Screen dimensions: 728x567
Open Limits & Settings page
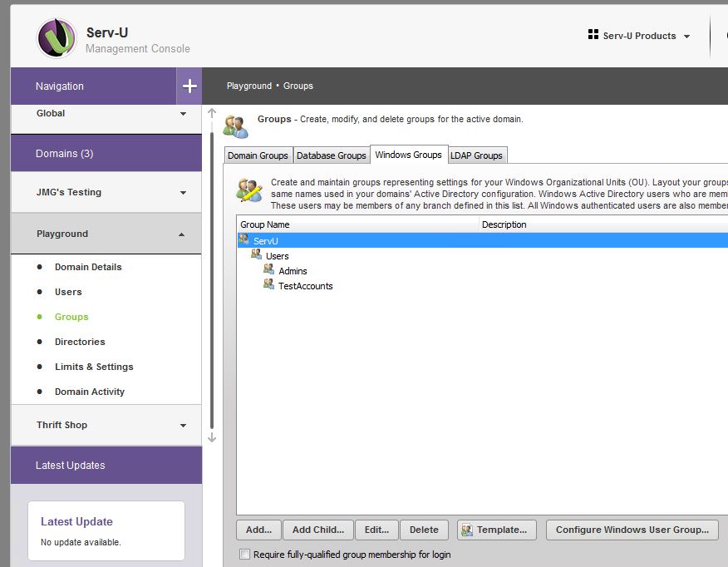(x=94, y=367)
